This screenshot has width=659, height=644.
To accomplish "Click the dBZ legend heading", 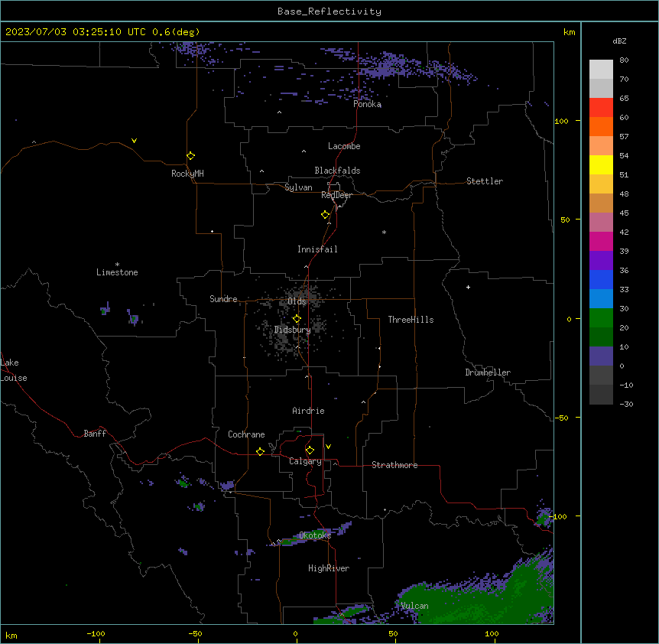I will 619,41.
